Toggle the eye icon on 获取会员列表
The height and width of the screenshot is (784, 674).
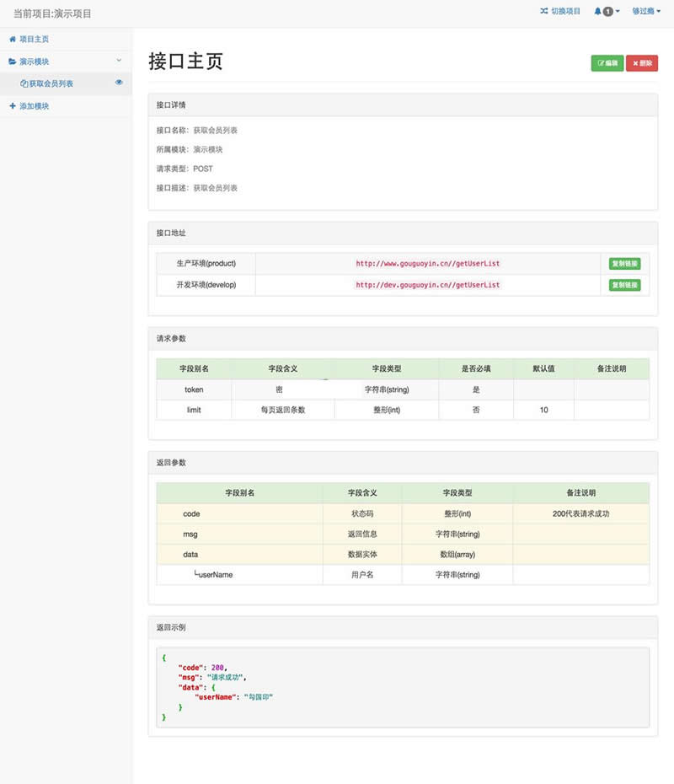tap(119, 83)
